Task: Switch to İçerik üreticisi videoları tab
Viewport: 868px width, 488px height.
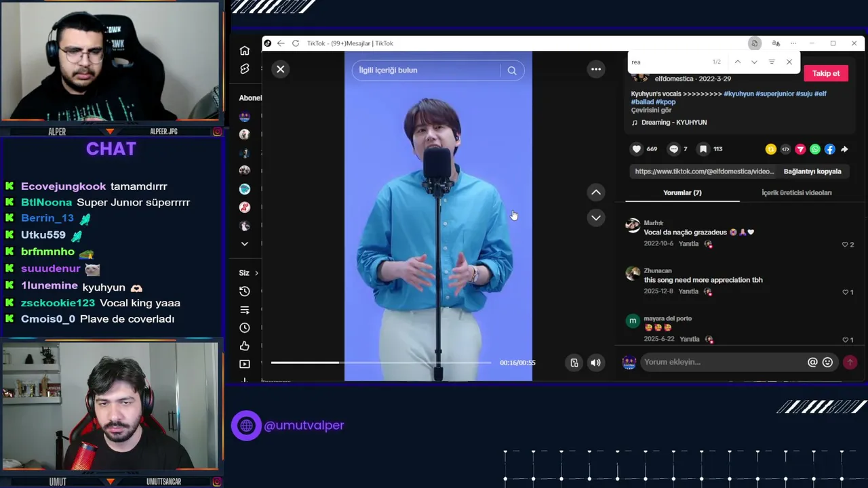Action: click(796, 192)
